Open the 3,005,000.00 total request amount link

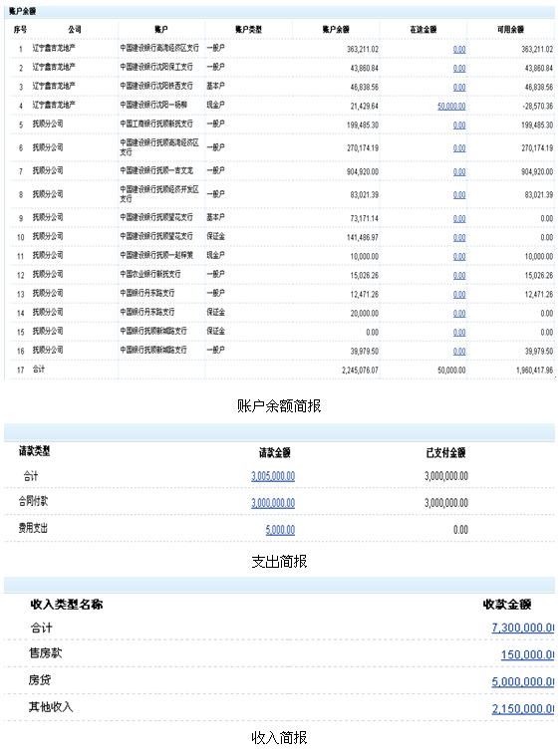coord(273,476)
